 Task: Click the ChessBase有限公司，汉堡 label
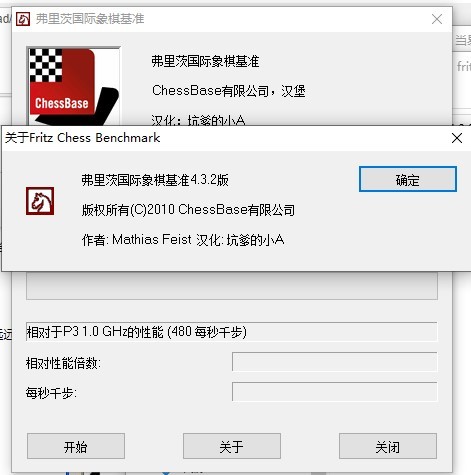229,91
